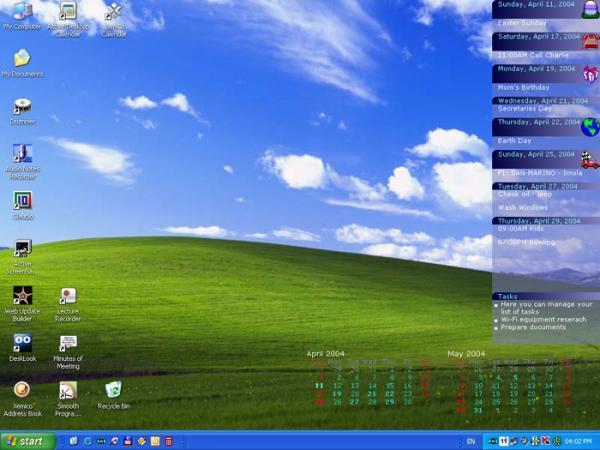Image resolution: width=600 pixels, height=450 pixels.
Task: Click the Recycle Bin icon
Action: click(114, 395)
